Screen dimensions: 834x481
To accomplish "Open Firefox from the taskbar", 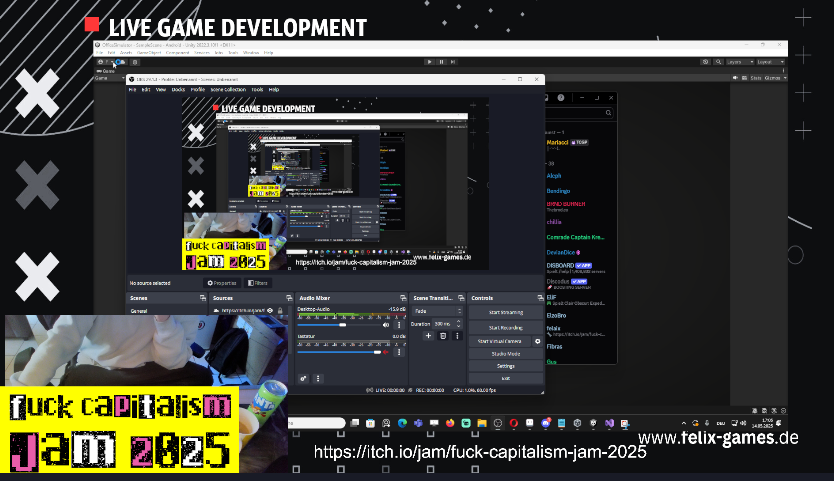I will pos(450,423).
